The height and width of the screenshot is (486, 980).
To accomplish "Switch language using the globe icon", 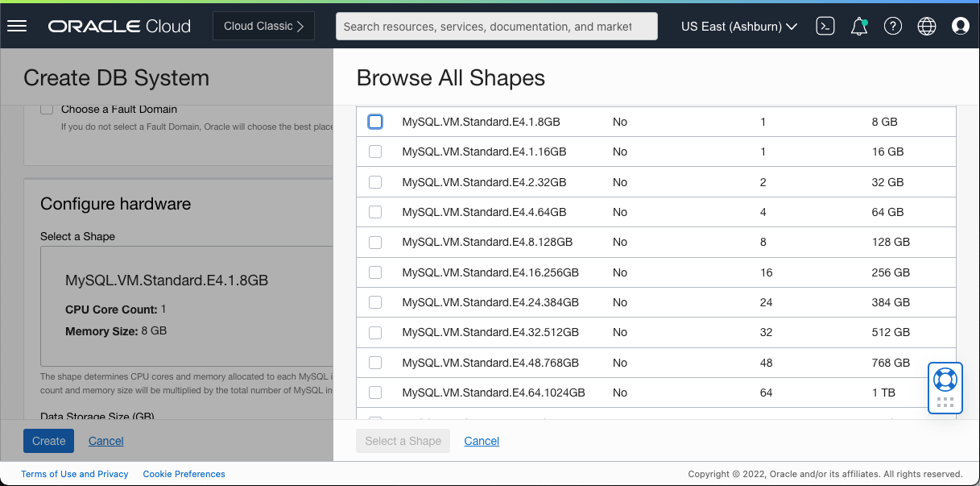I will [x=926, y=26].
